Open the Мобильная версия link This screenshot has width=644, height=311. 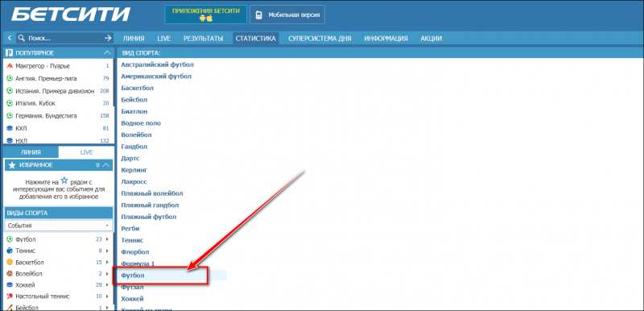pyautogui.click(x=287, y=15)
